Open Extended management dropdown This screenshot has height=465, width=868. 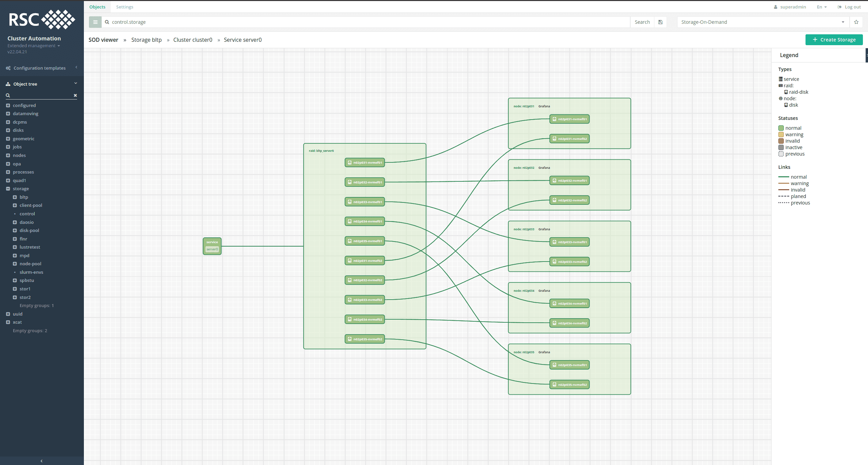point(33,46)
